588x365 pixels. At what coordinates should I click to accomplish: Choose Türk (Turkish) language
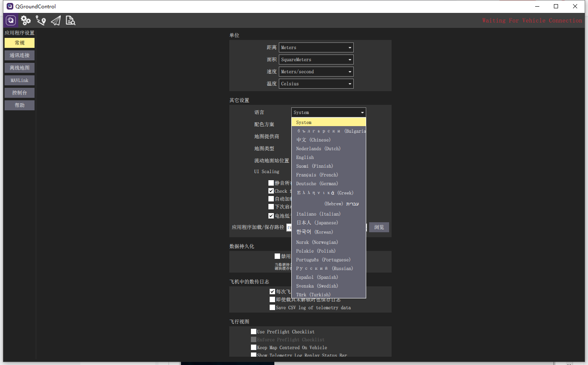tap(329, 294)
